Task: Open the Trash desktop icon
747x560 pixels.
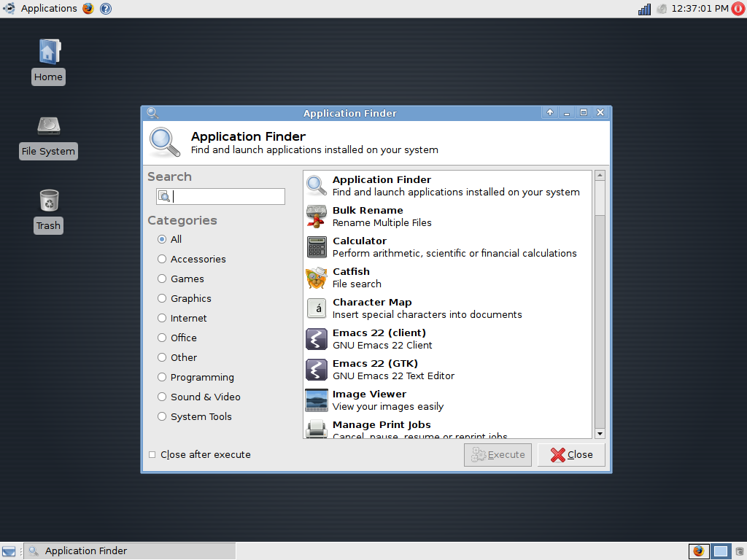Action: tap(48, 201)
